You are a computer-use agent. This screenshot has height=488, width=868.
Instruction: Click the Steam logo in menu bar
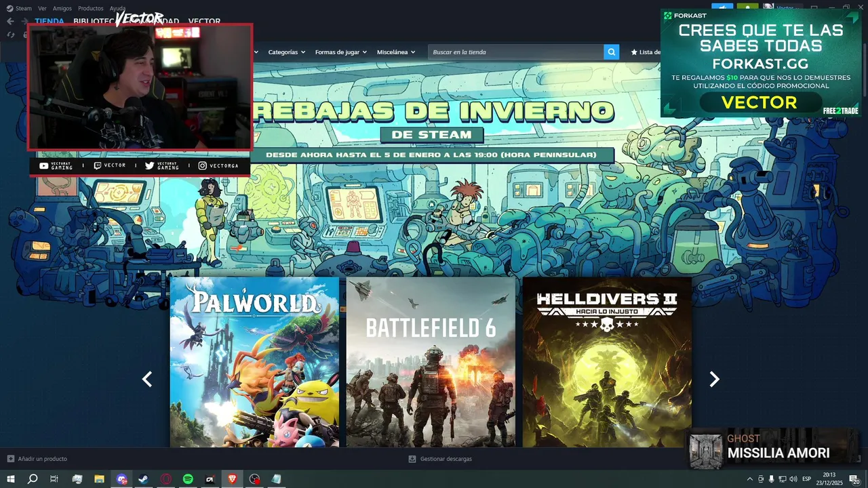pos(9,8)
